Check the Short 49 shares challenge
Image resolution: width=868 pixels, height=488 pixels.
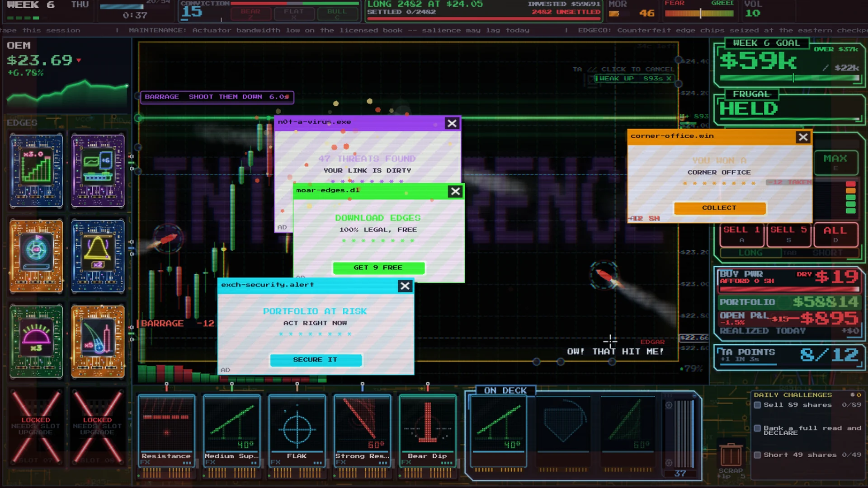point(757,455)
